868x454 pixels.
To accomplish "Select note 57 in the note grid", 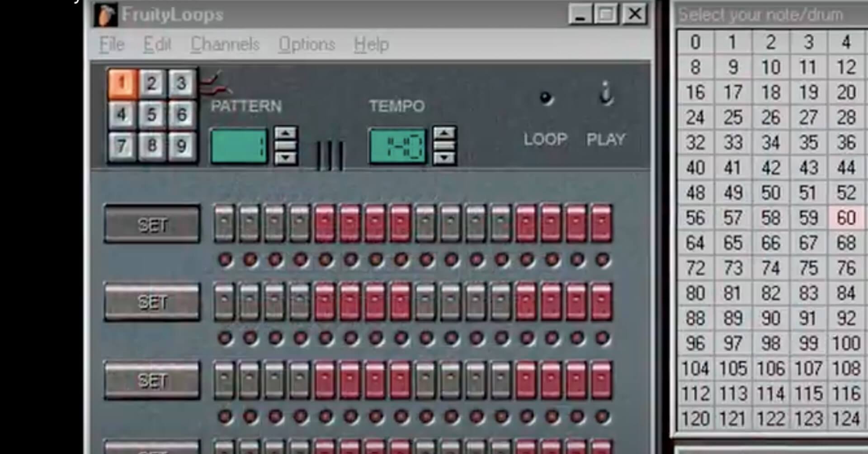I will [x=733, y=218].
